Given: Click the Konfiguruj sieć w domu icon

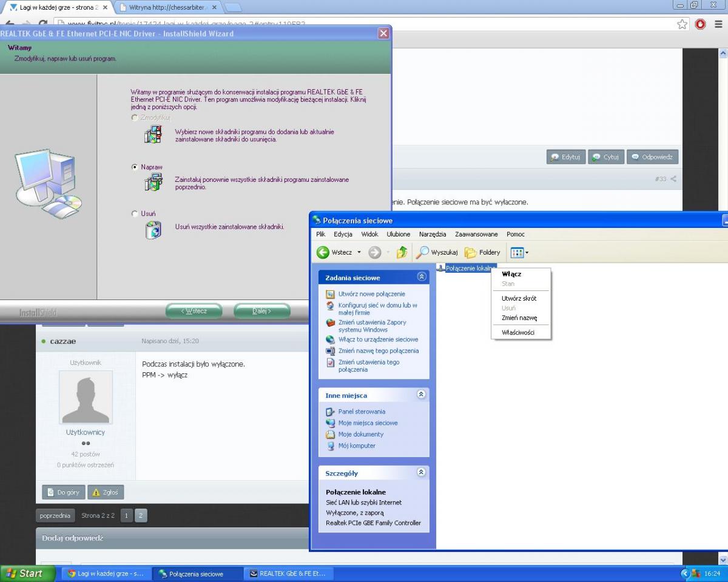Looking at the screenshot, I should click(x=331, y=306).
